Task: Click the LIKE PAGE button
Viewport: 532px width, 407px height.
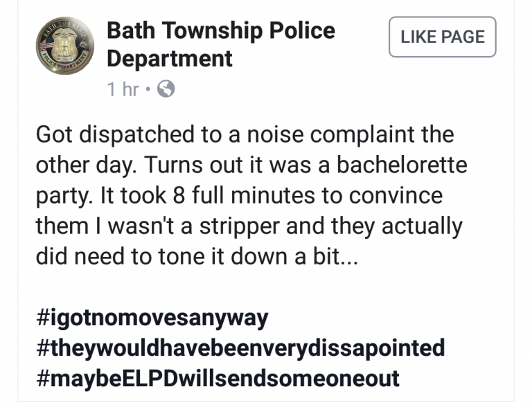Action: 442,37
